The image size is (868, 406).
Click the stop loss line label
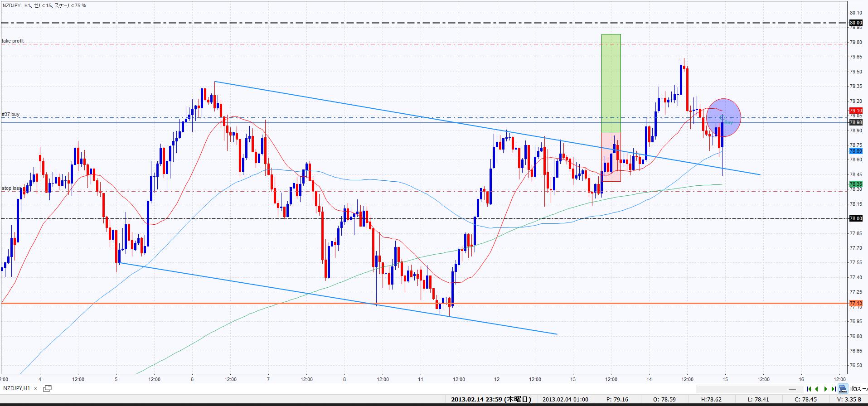[11, 188]
